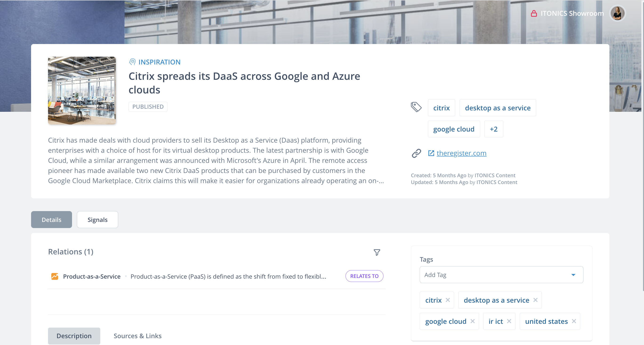
Task: Open the Relations filter funnel icon
Action: (377, 252)
